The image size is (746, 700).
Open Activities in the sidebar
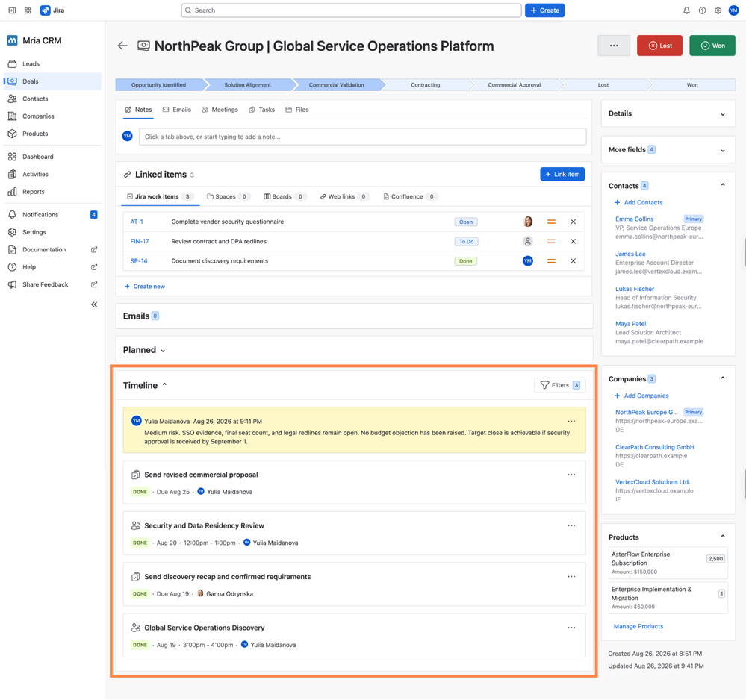(52, 175)
